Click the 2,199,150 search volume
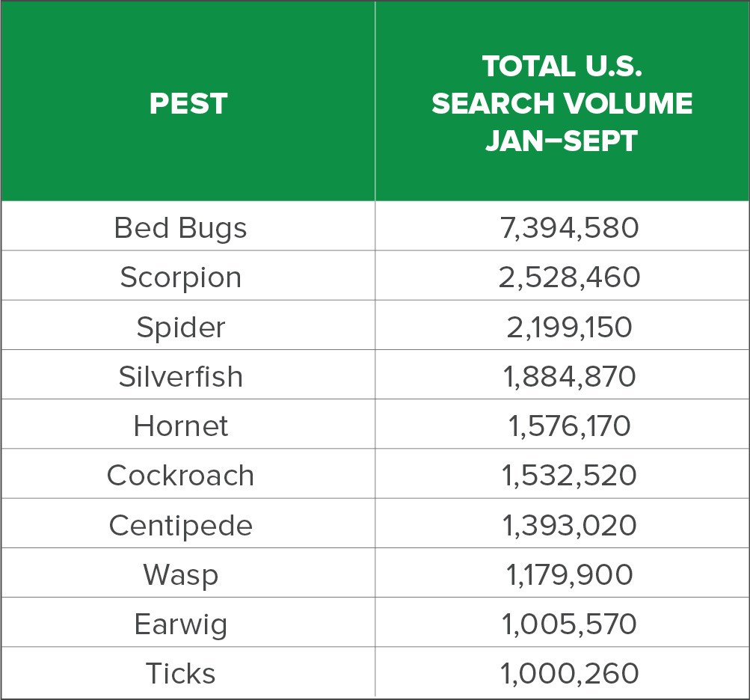 click(x=569, y=327)
